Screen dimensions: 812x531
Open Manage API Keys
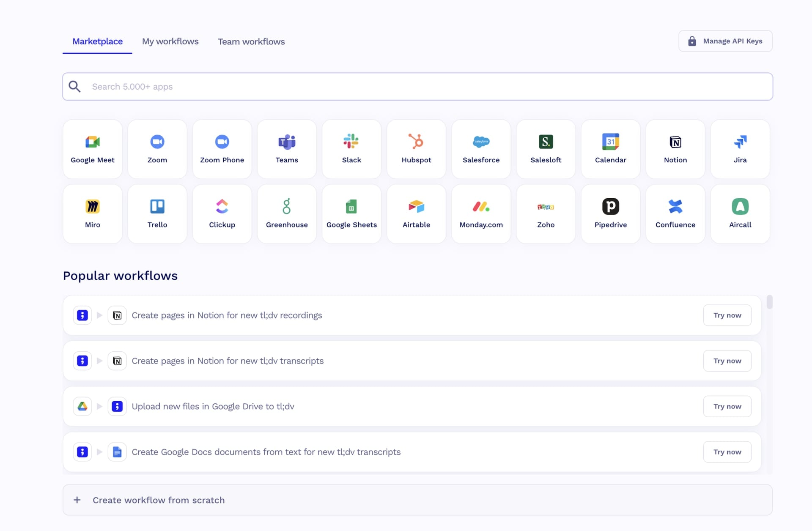tap(725, 41)
